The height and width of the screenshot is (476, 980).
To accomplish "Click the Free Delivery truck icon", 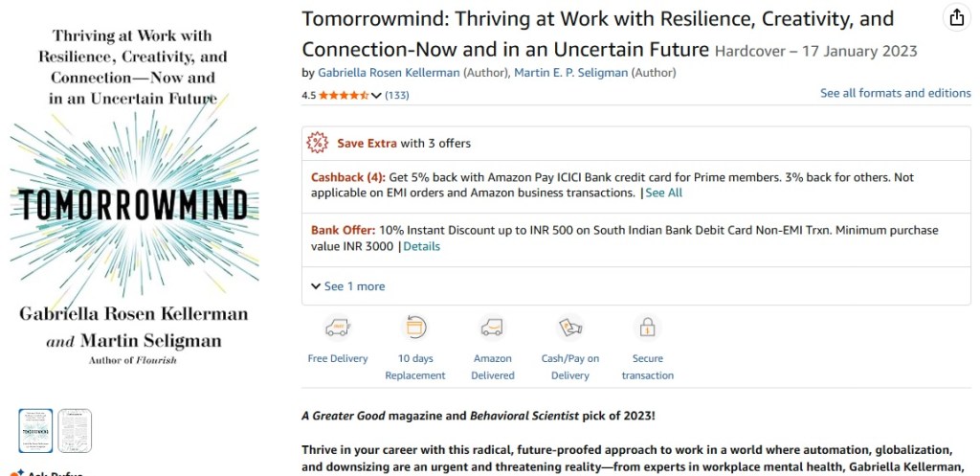I will click(337, 328).
